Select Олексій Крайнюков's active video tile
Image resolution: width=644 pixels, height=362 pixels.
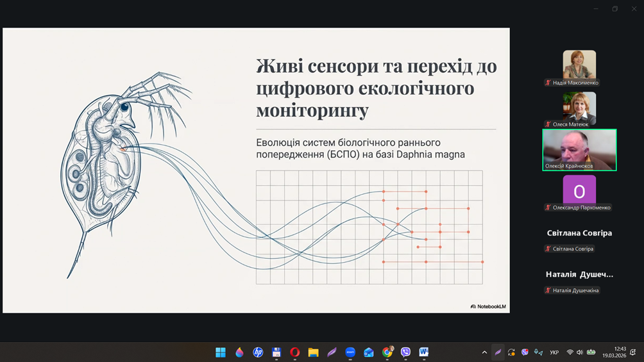(x=579, y=150)
